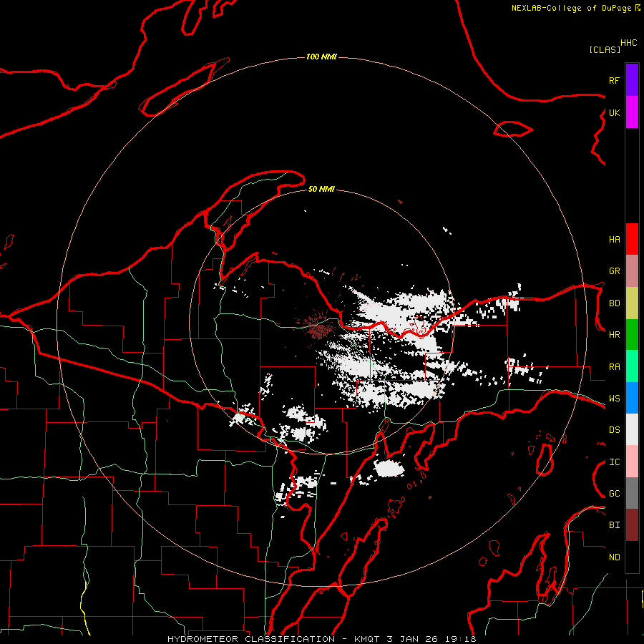Image resolution: width=644 pixels, height=644 pixels.
Task: Click the BD legend label
Action: (x=614, y=303)
